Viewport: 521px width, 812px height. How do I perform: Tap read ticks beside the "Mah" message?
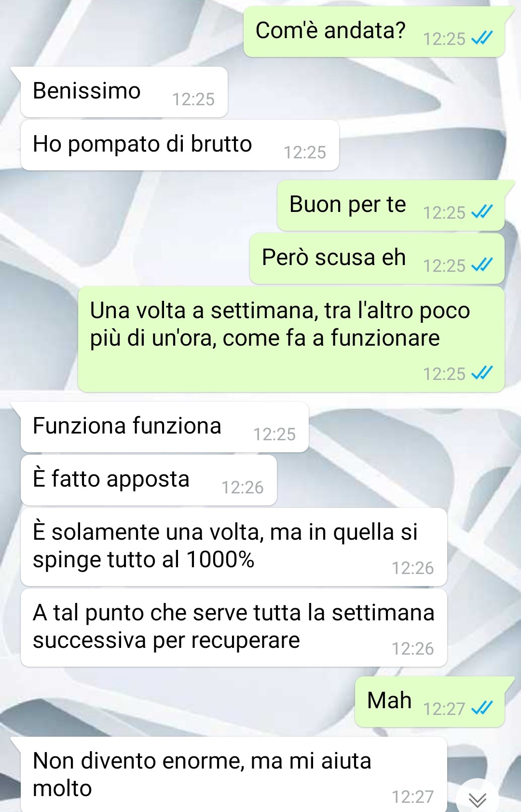click(x=482, y=708)
